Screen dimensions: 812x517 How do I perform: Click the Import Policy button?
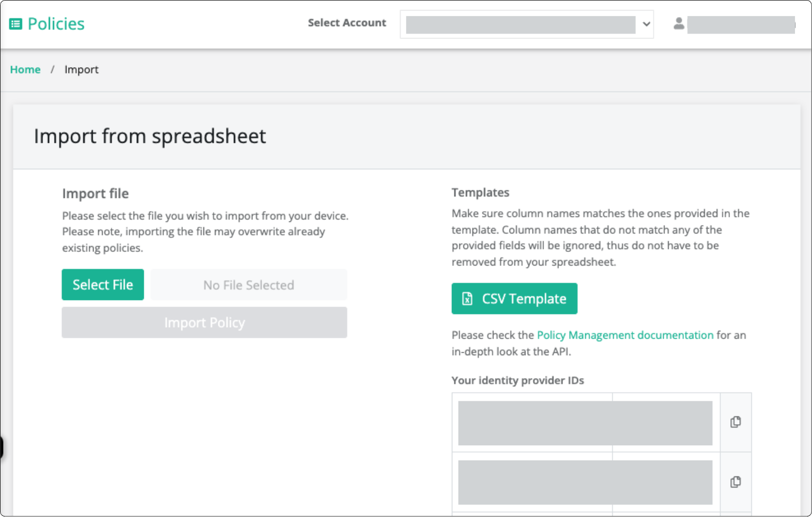point(204,322)
